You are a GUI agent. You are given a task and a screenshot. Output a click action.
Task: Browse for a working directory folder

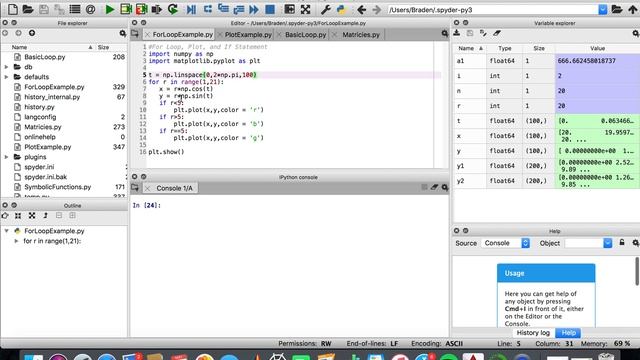coord(617,9)
